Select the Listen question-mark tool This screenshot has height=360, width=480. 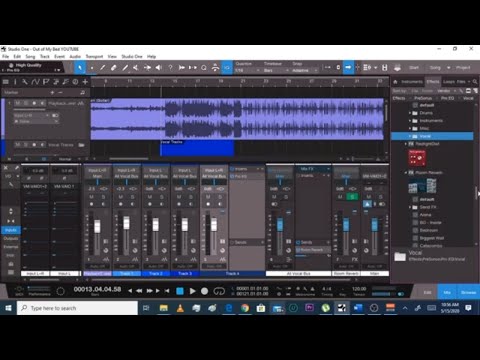(170, 68)
